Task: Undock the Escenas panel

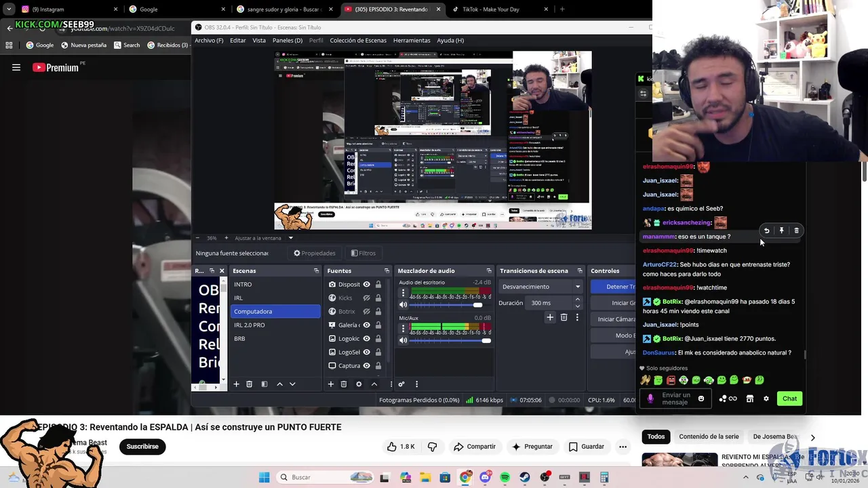Action: pos(316,270)
